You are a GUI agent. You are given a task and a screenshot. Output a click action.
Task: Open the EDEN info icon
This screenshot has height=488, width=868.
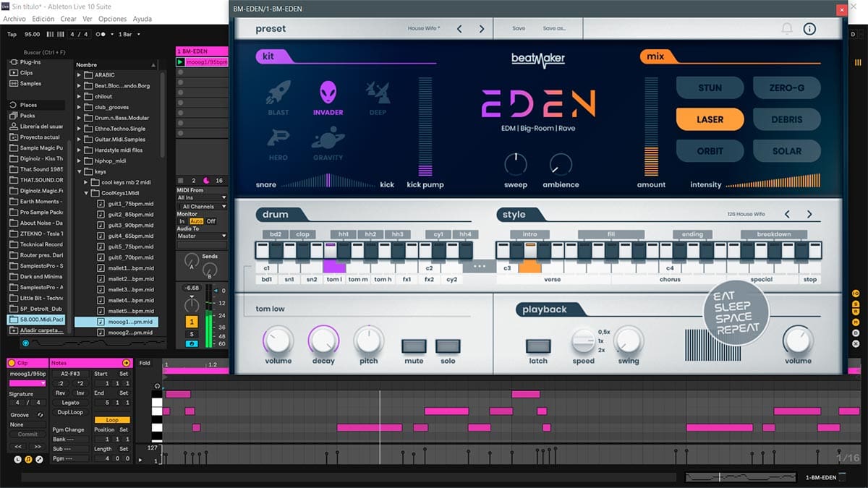tap(809, 29)
